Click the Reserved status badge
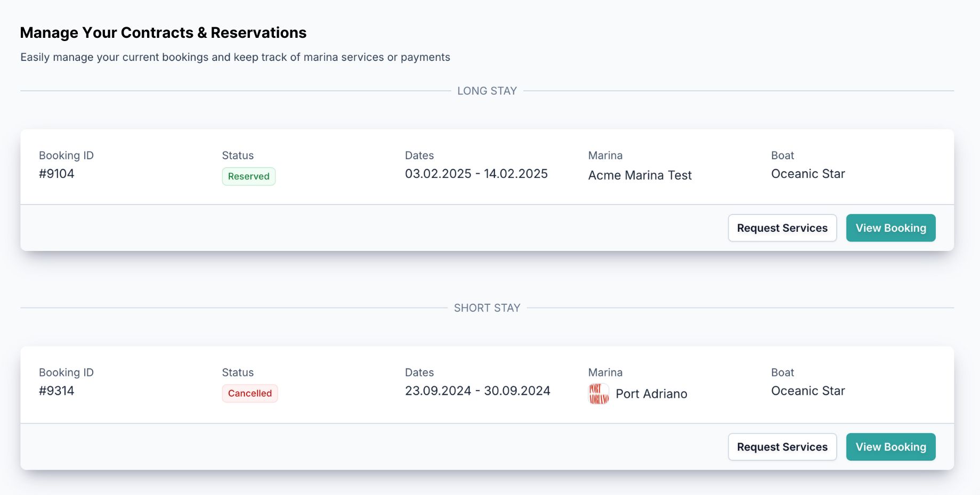 click(x=249, y=176)
